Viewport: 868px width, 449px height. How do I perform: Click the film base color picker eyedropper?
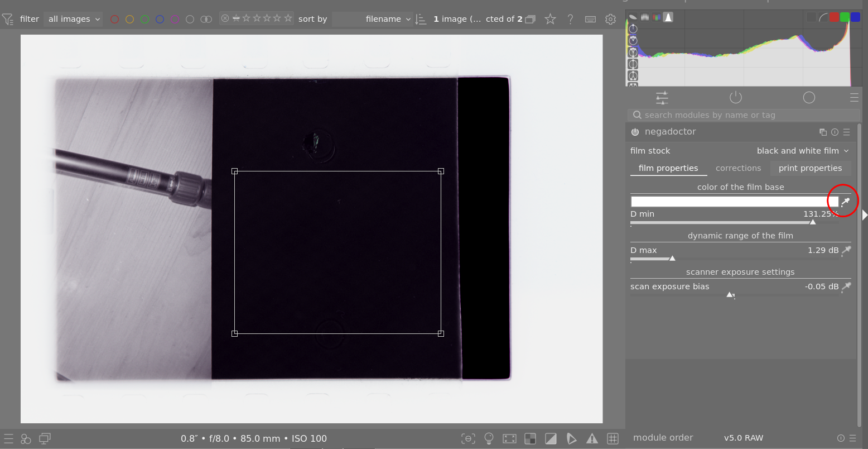coord(846,202)
